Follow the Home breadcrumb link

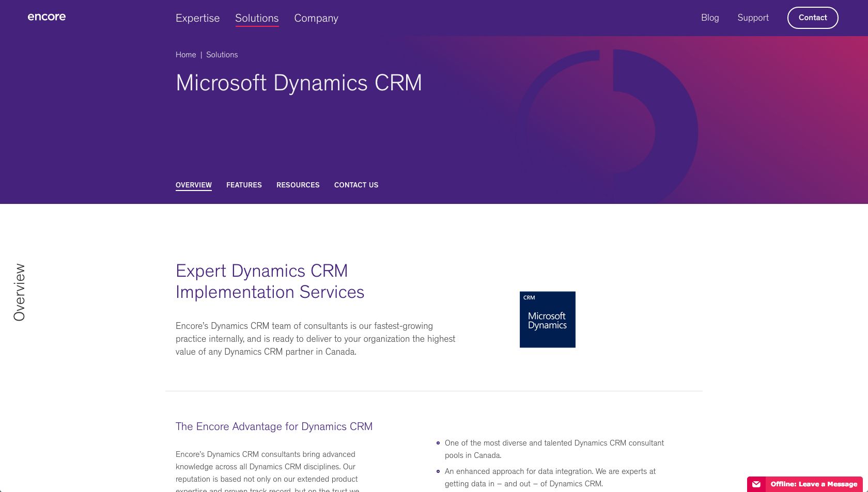[x=185, y=55]
